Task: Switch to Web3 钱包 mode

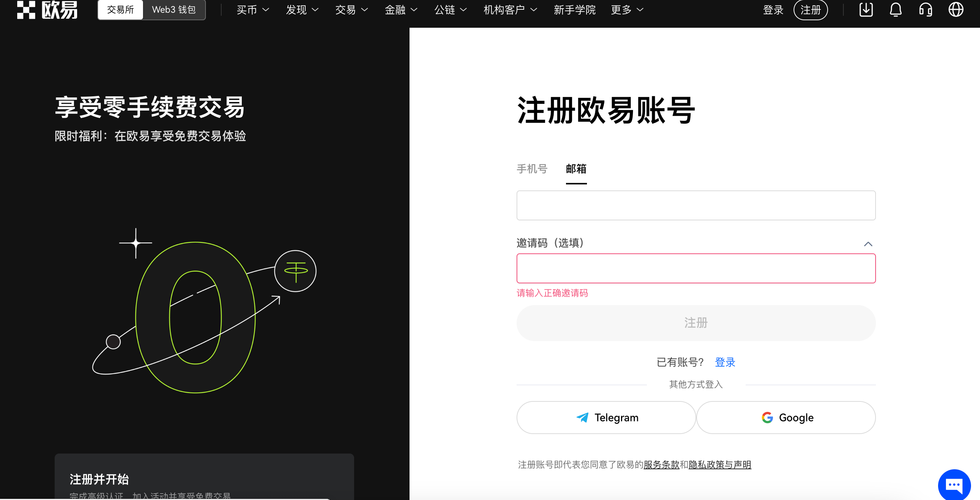Action: (173, 10)
